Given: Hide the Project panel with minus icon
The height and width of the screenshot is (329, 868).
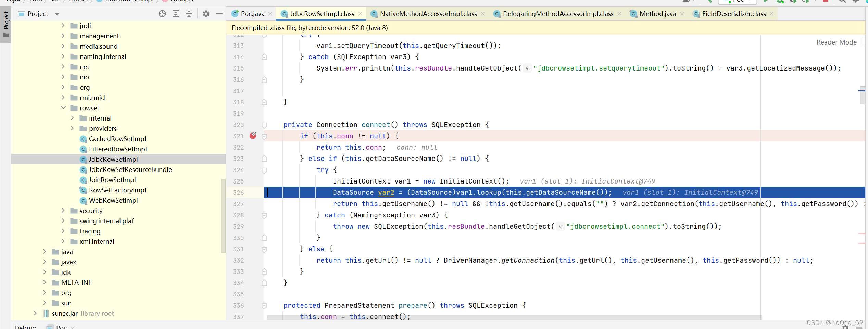Looking at the screenshot, I should click(x=219, y=14).
